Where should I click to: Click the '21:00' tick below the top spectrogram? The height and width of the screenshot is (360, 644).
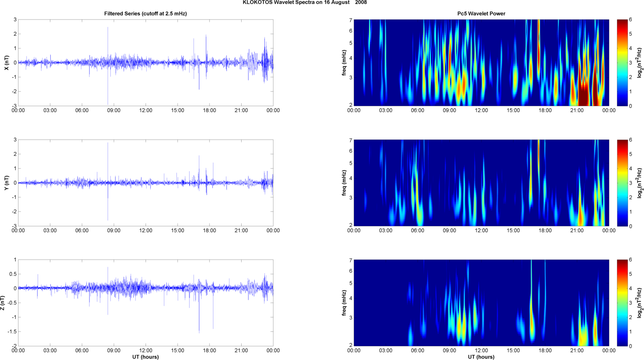coord(577,110)
